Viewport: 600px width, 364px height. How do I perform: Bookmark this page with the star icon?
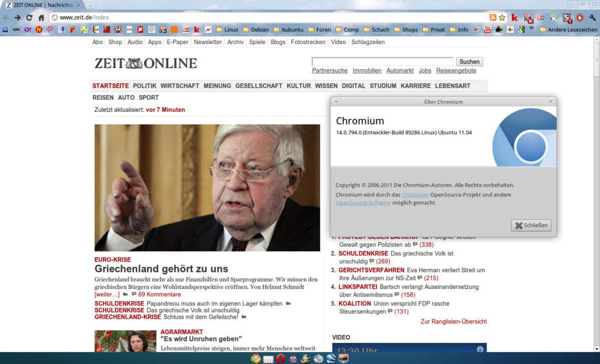(x=502, y=17)
